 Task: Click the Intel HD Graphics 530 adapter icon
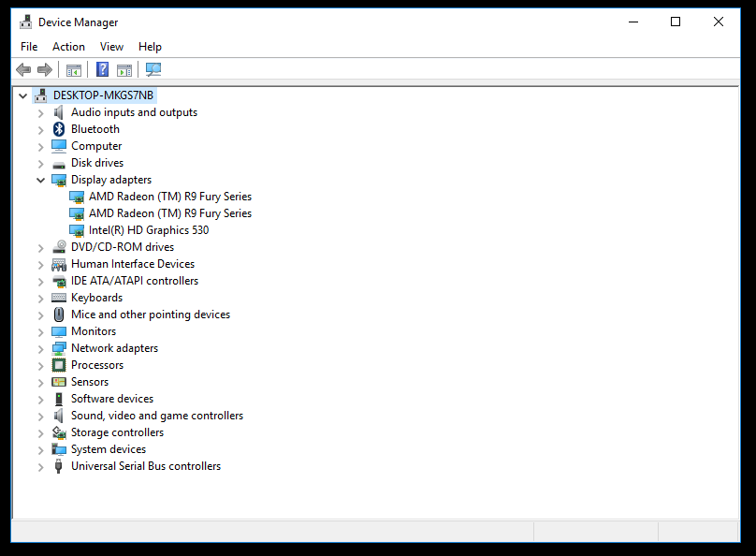click(x=77, y=230)
